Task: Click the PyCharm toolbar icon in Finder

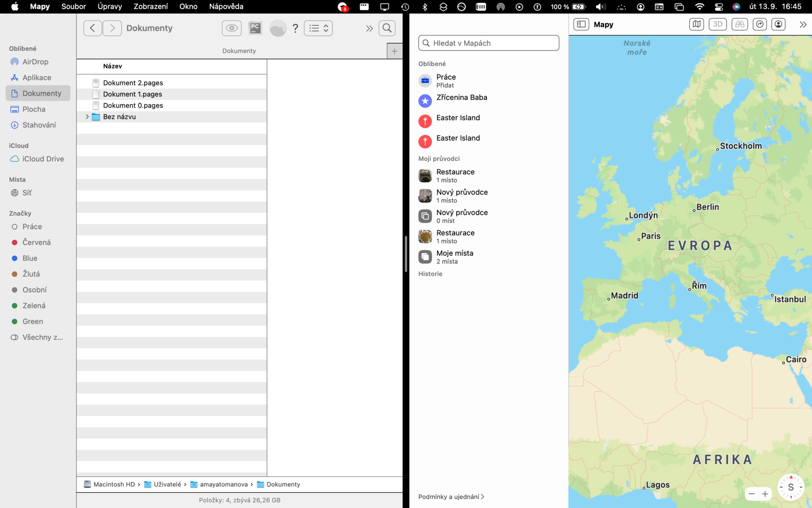Action: pyautogui.click(x=255, y=28)
